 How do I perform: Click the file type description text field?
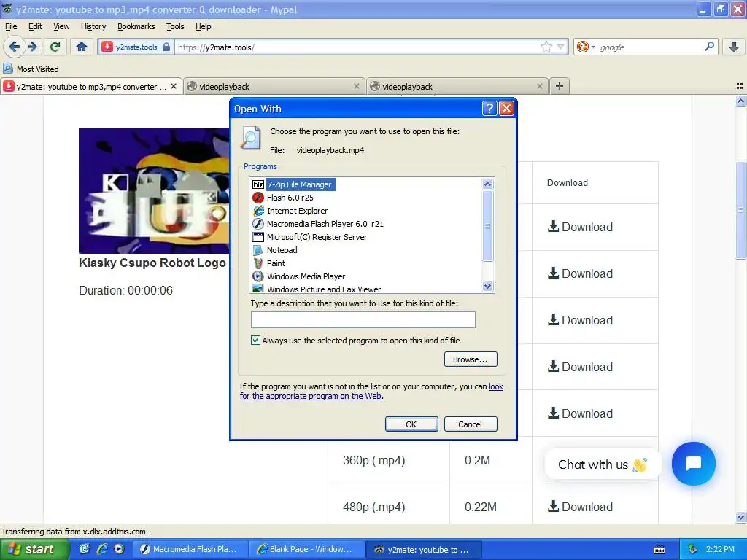coord(363,319)
